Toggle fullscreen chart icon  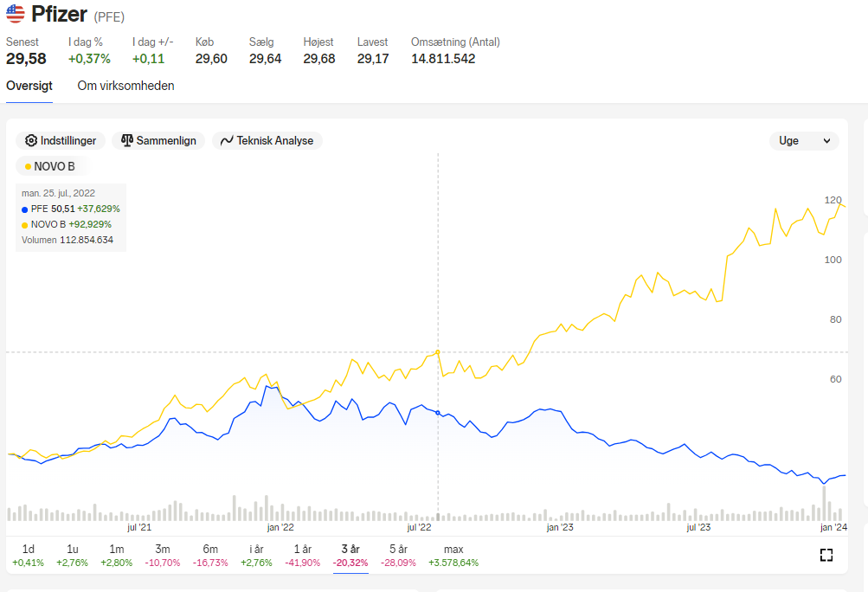[x=826, y=555]
